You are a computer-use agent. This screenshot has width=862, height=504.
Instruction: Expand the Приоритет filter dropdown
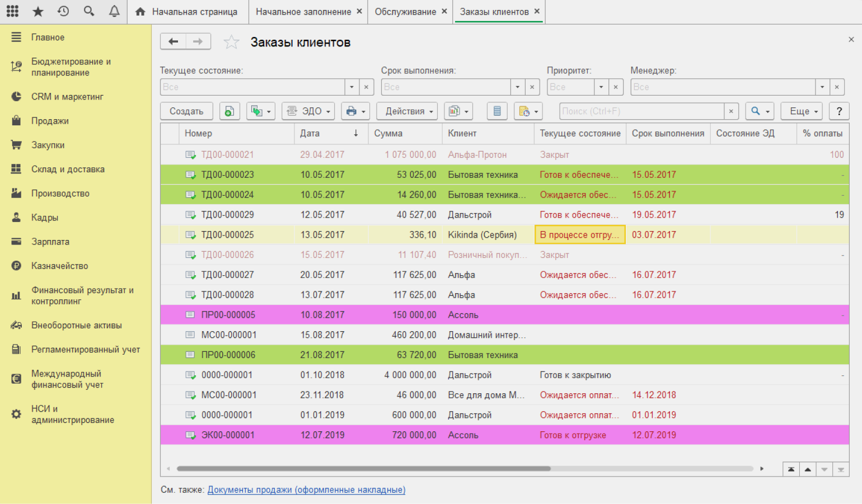[x=601, y=87]
